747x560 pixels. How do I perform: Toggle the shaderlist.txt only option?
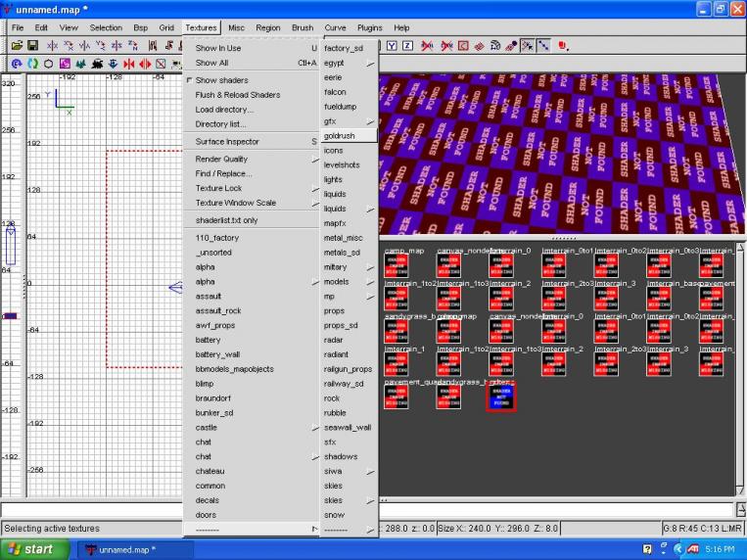click(x=226, y=220)
